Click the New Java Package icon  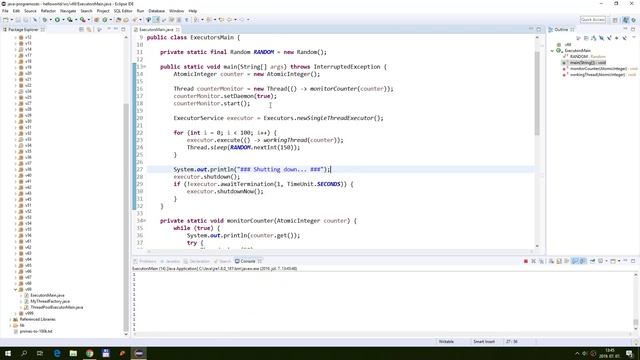pos(97,20)
